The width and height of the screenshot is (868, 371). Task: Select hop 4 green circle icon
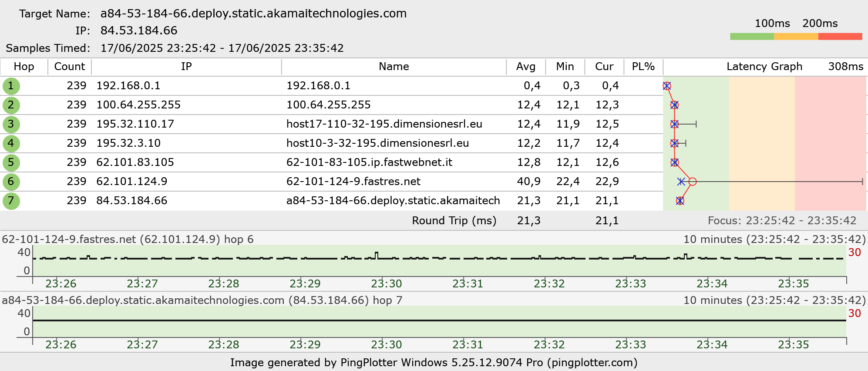[11, 143]
